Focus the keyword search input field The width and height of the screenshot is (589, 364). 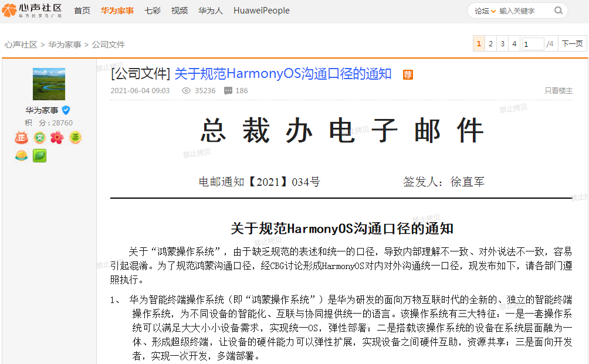point(523,11)
